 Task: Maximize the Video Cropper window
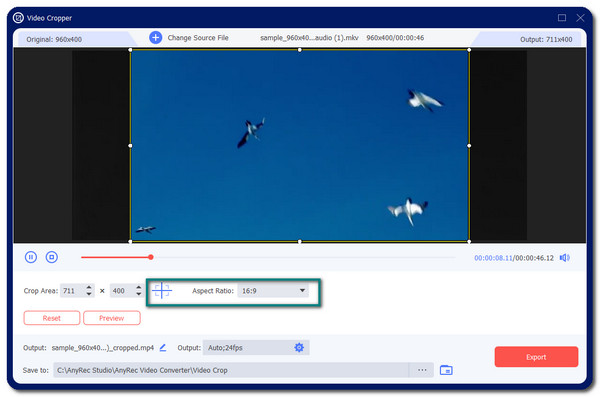pos(562,18)
